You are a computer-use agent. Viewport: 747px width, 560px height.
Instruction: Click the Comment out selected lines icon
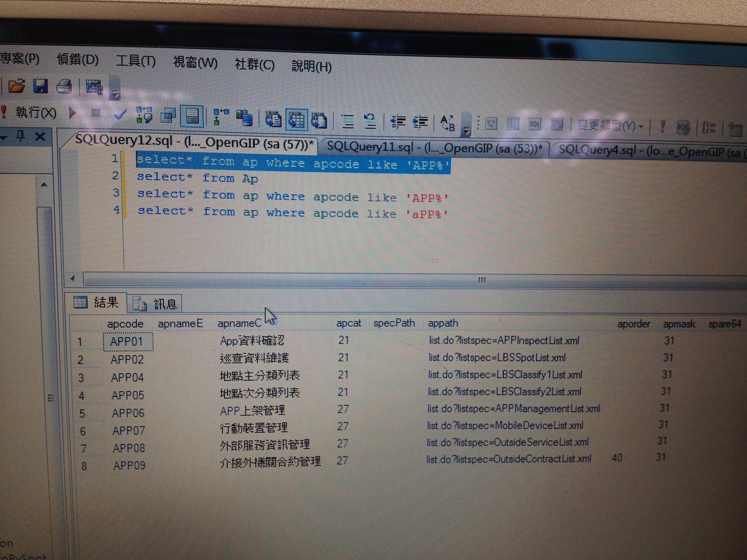tap(348, 121)
